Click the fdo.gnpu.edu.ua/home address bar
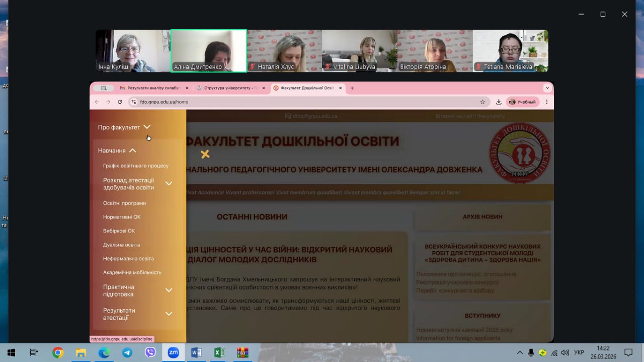Image resolution: width=644 pixels, height=362 pixels. coord(308,102)
